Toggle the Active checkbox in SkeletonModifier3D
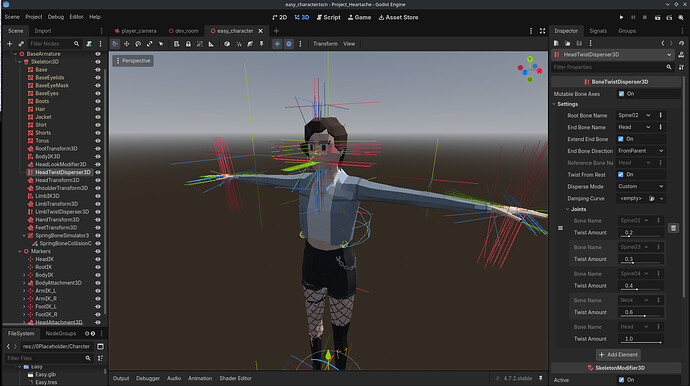The image size is (690, 386). point(621,380)
